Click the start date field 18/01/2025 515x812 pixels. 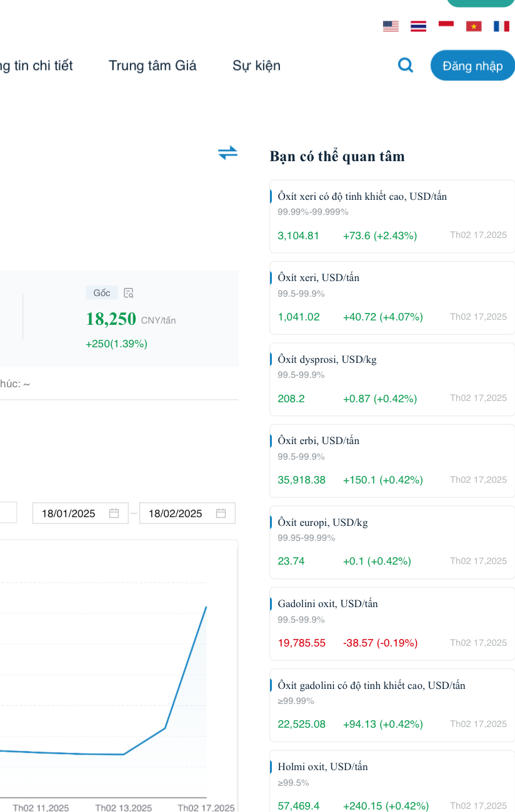tap(81, 513)
